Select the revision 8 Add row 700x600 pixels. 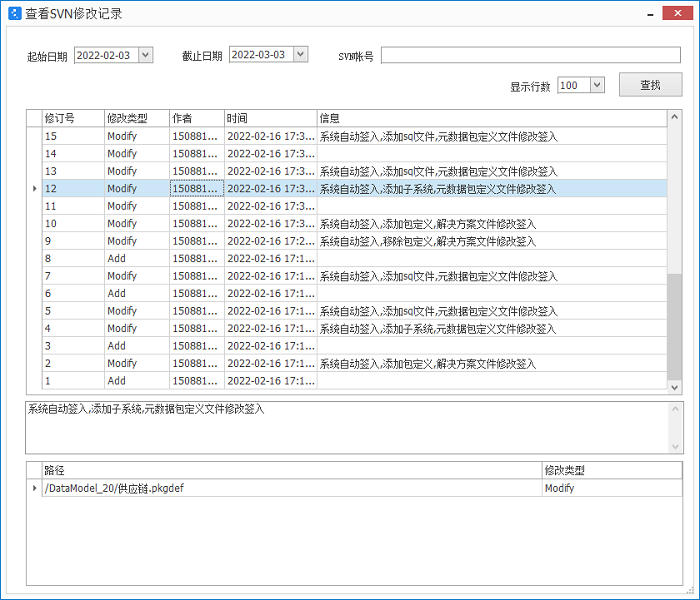click(300, 258)
